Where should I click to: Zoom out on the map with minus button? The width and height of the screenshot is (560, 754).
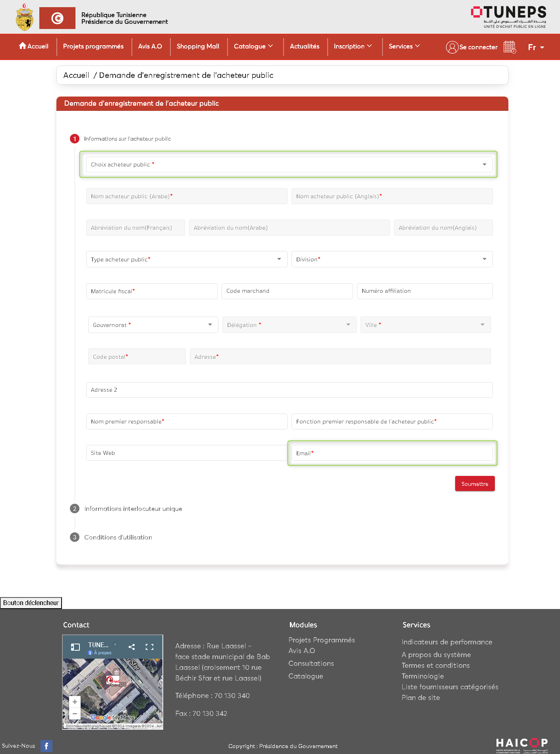[75, 713]
